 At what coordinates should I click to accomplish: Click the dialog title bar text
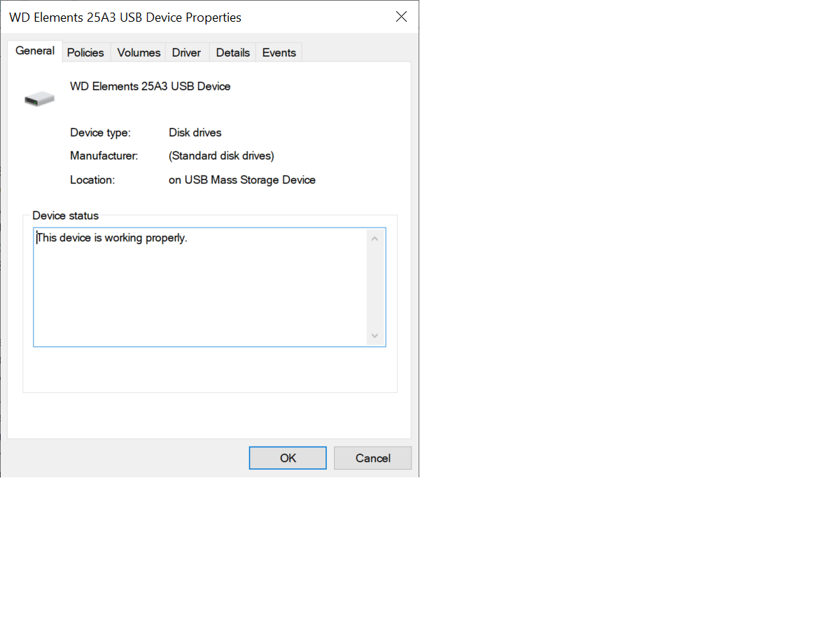coord(125,17)
